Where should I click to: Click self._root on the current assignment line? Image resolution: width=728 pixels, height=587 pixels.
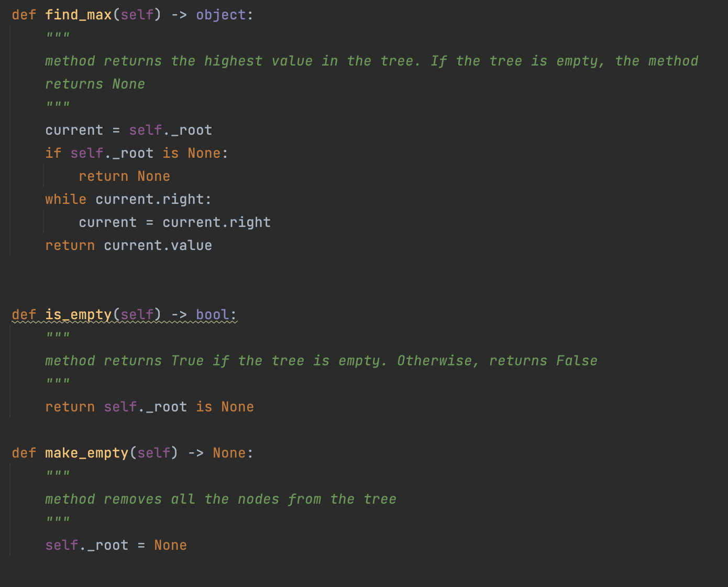[x=170, y=130]
